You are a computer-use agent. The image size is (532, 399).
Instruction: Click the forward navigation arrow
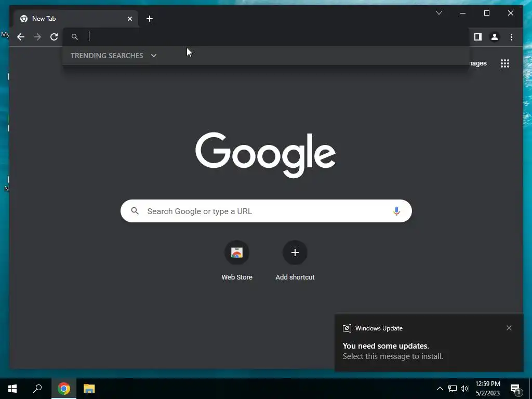coord(37,37)
